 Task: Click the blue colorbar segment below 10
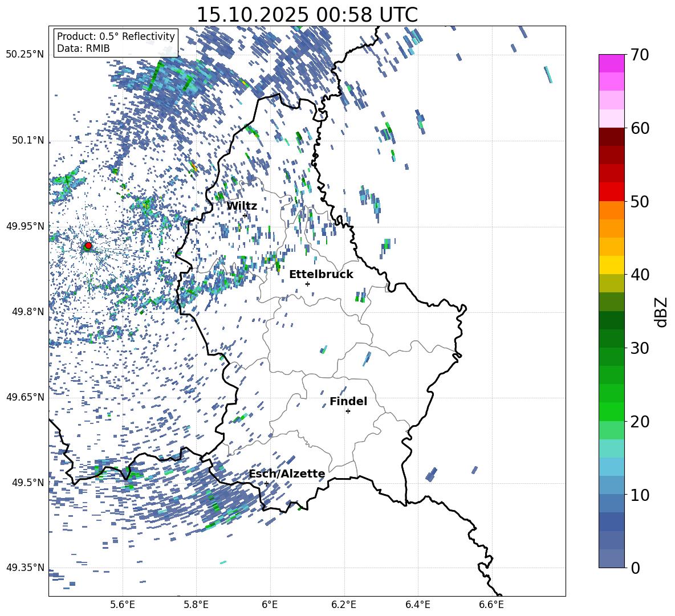611,503
